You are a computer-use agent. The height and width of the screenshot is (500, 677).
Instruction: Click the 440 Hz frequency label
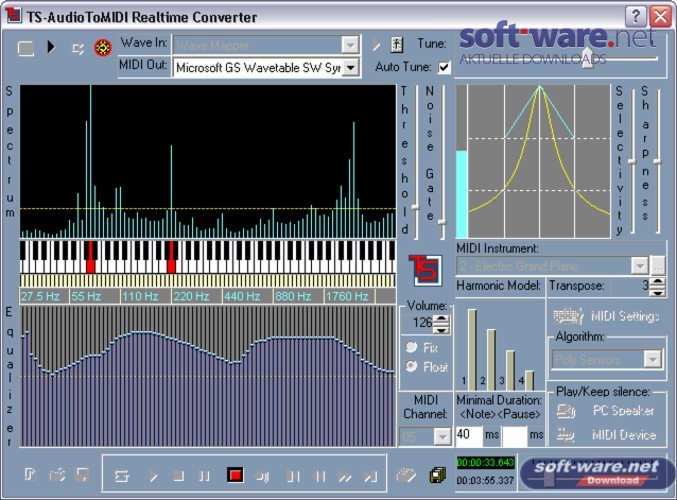coord(242,296)
